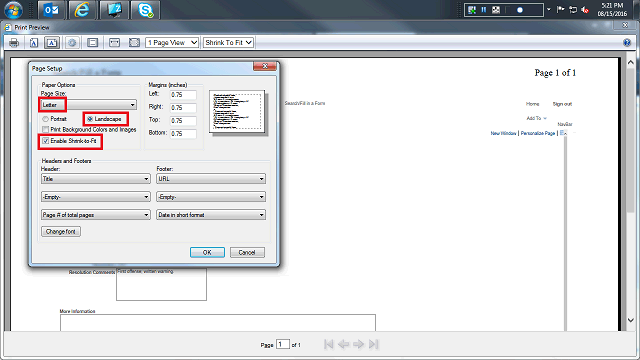Toggle Enable Shrink-to-Fit checkbox

click(46, 141)
